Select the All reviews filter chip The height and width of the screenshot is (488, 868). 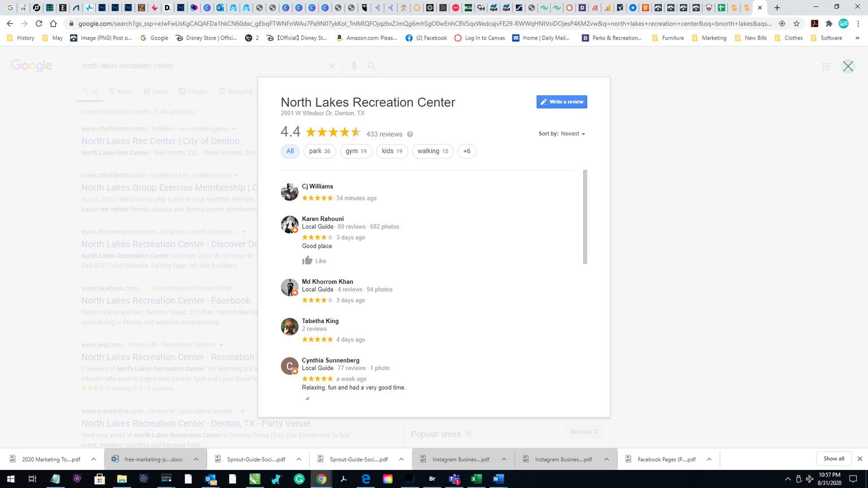[x=290, y=151]
